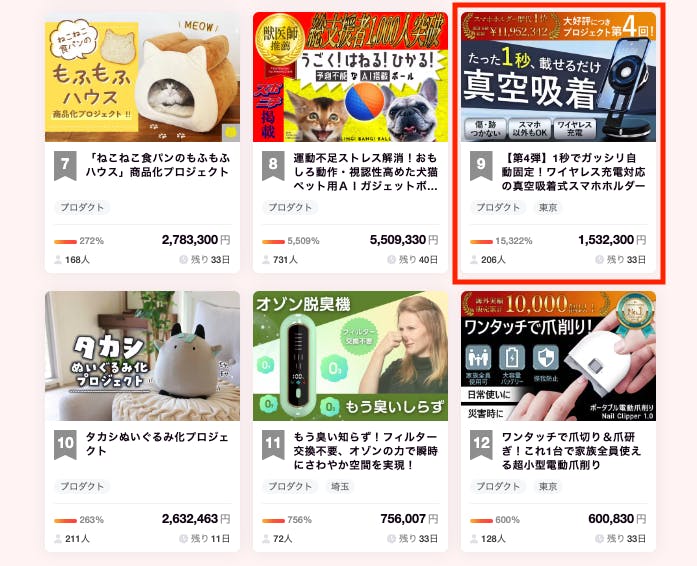
Task: Open the 運動不足ストレス解消 pet ball title
Action: tap(365, 172)
